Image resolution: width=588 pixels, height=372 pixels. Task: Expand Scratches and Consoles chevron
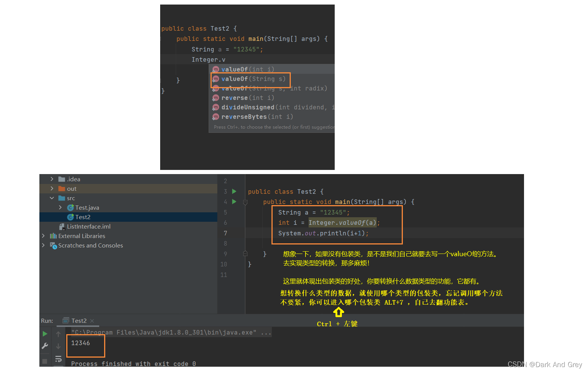(x=43, y=245)
